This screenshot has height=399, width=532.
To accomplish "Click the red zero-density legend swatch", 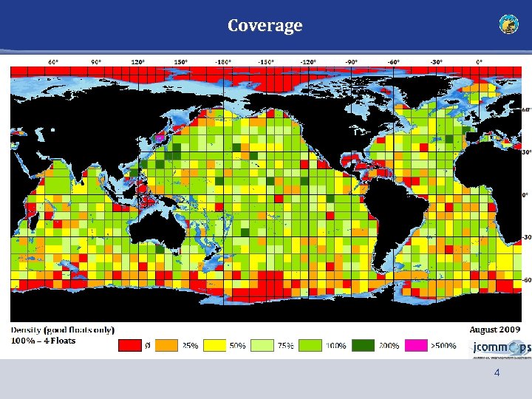I will point(130,345).
